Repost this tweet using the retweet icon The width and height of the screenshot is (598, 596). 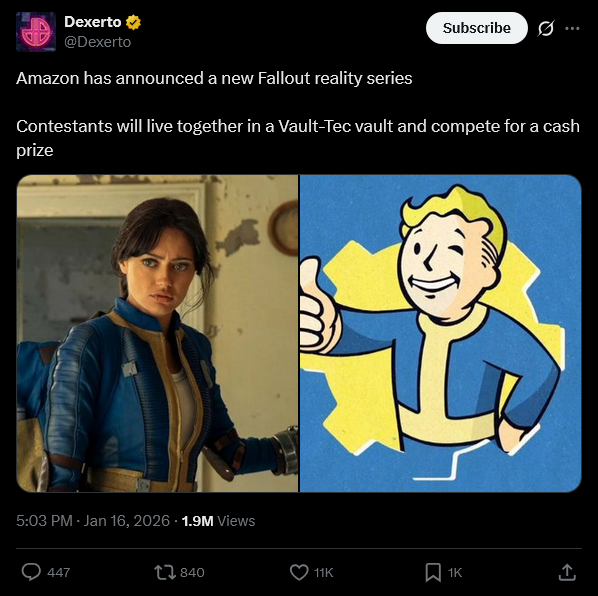[165, 572]
